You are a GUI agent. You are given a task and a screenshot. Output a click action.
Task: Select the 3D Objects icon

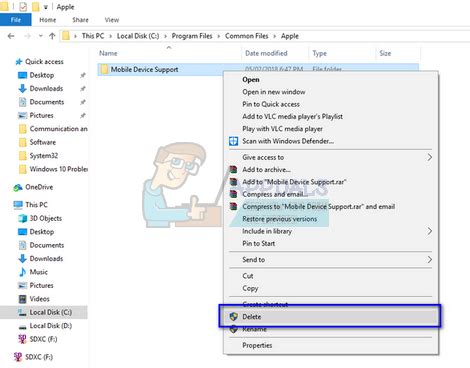point(22,218)
